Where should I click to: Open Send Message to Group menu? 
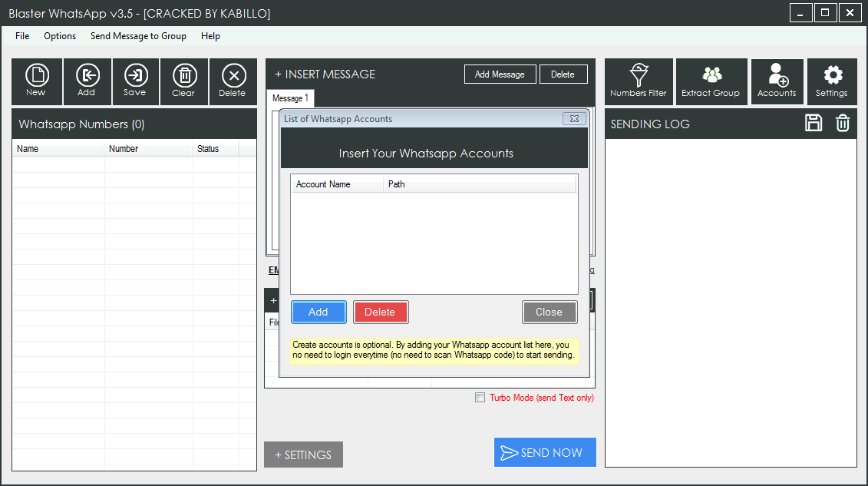pos(138,36)
